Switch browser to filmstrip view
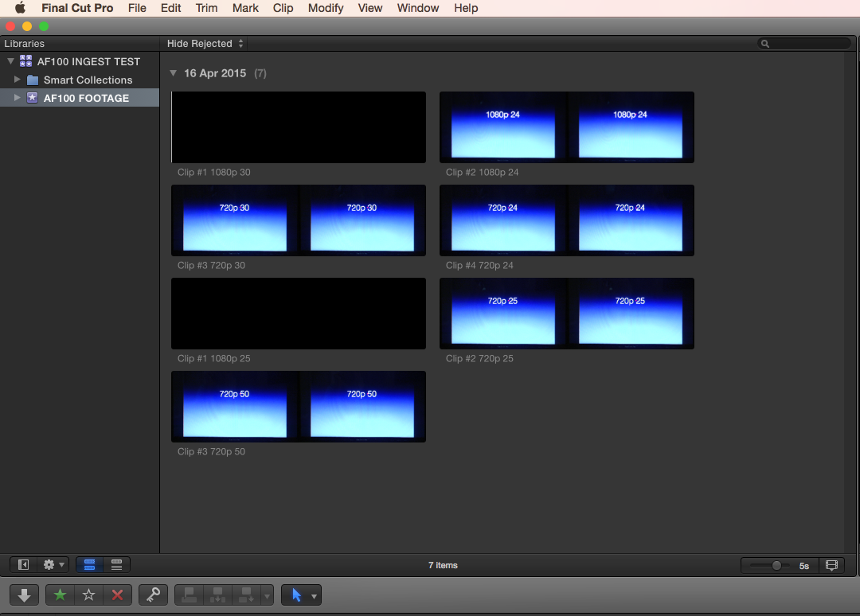Image resolution: width=860 pixels, height=616 pixels. [89, 565]
